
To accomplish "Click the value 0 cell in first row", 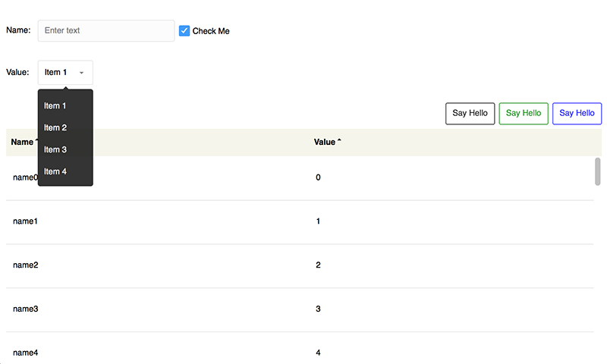I will click(318, 177).
